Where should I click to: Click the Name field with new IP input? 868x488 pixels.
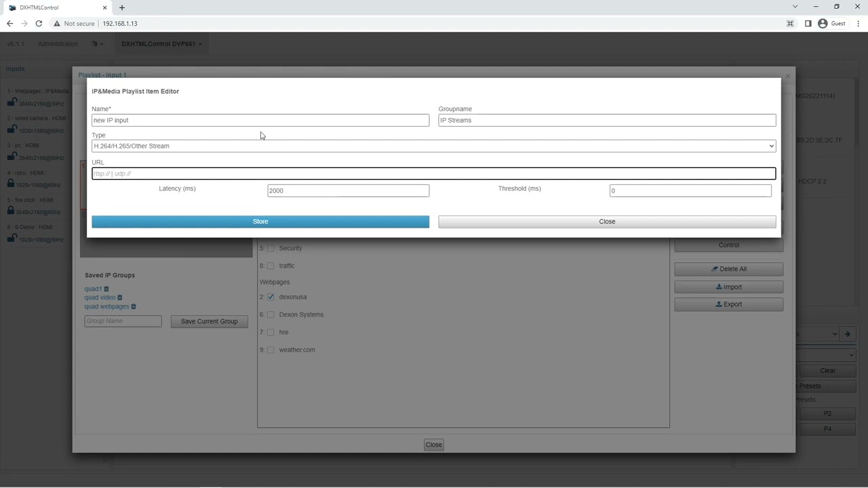click(x=260, y=120)
